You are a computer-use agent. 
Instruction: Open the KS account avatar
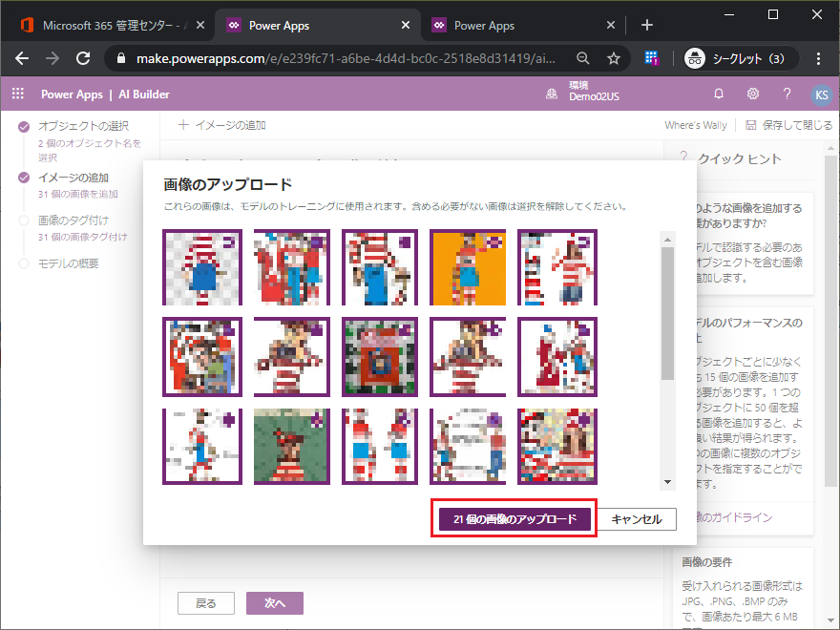click(820, 94)
